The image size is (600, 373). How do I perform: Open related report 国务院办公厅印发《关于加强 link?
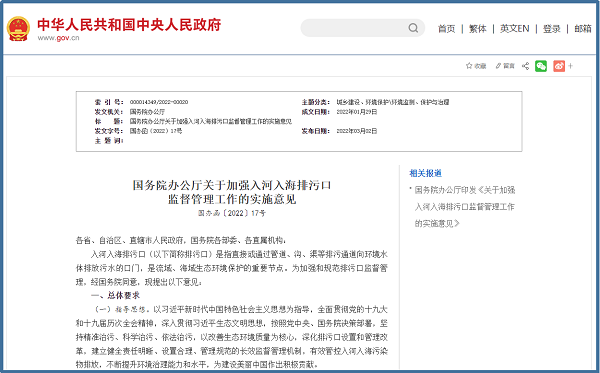point(465,207)
